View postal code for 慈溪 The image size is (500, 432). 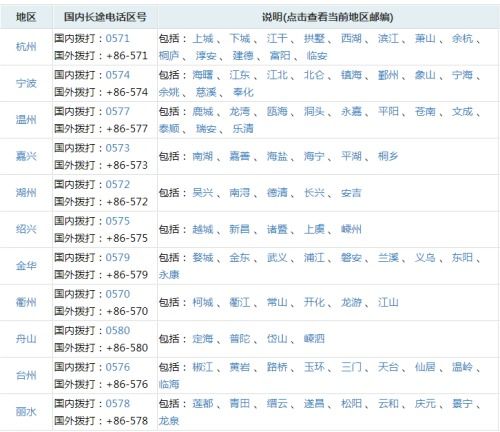point(206,92)
